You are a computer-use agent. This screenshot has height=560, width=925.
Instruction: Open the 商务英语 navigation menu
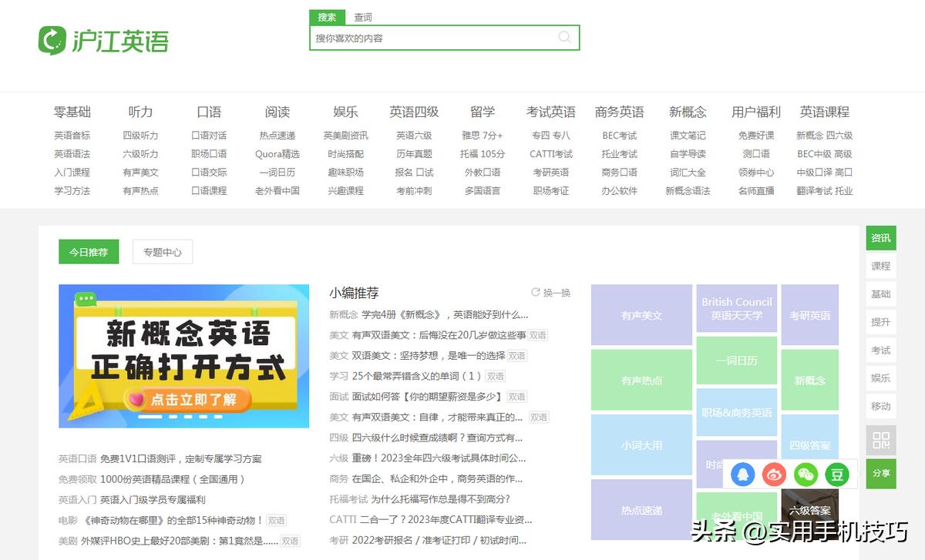[620, 112]
